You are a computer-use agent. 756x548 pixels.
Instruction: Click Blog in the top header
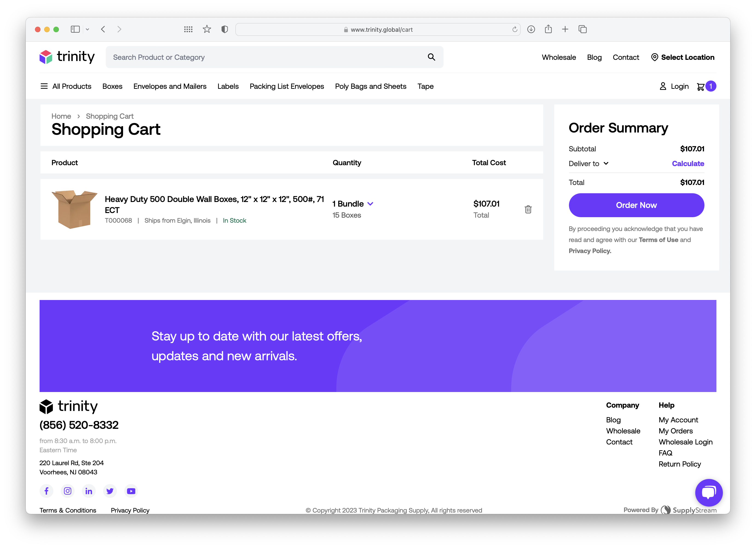pos(594,57)
